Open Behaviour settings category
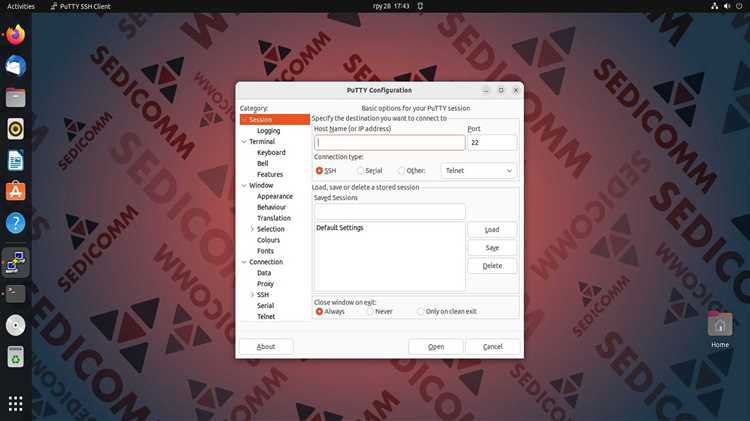The width and height of the screenshot is (750, 421). [271, 207]
